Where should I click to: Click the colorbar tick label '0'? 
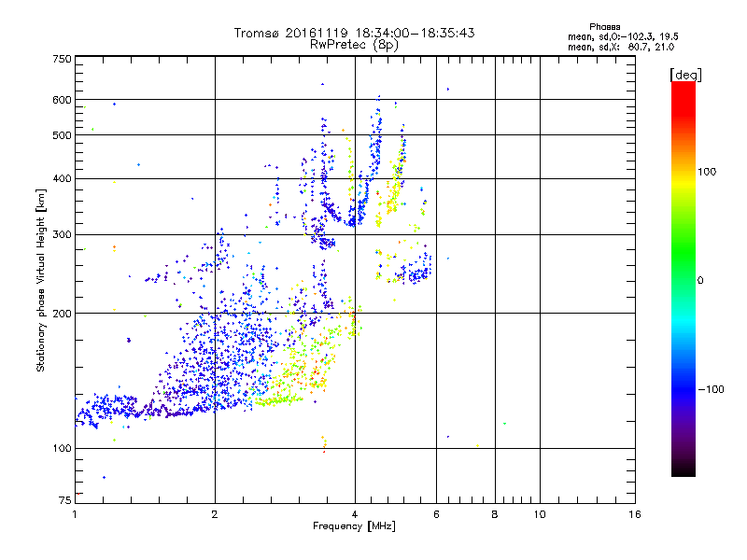[x=700, y=280]
